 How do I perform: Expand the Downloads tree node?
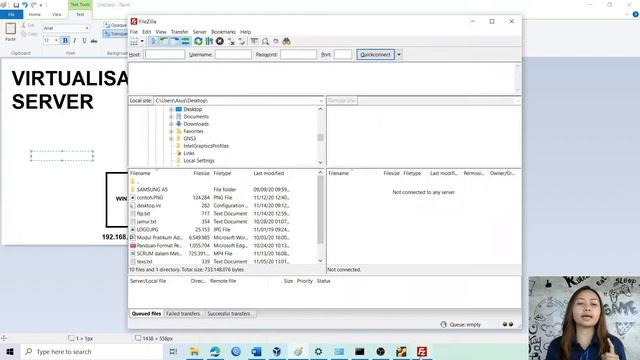pos(171,124)
